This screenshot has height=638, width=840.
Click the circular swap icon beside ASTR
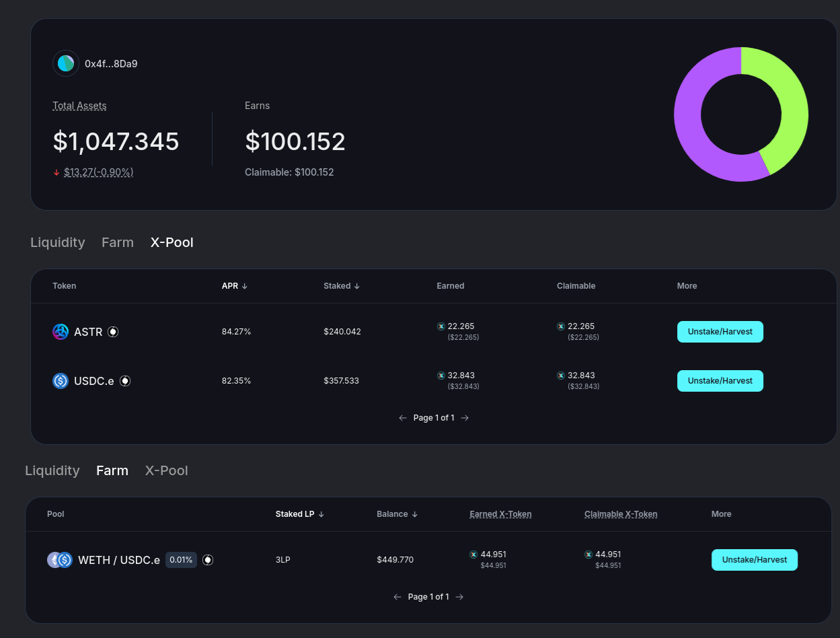click(x=113, y=331)
